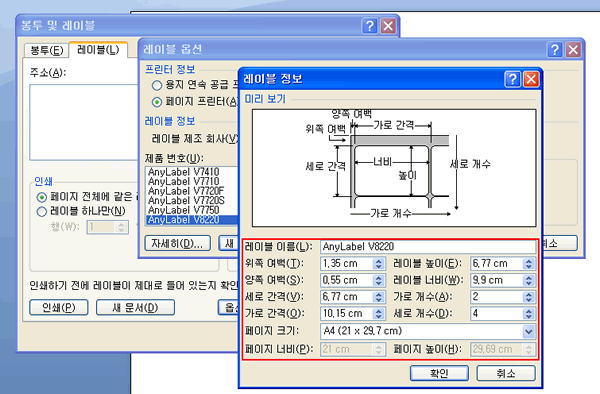This screenshot has width=600, height=394.
Task: Click help icon in 레이블 정보 dialog
Action: pos(512,79)
